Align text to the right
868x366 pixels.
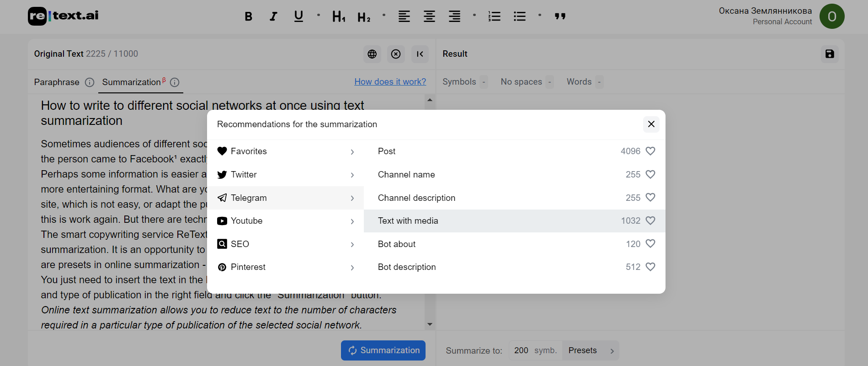(454, 16)
